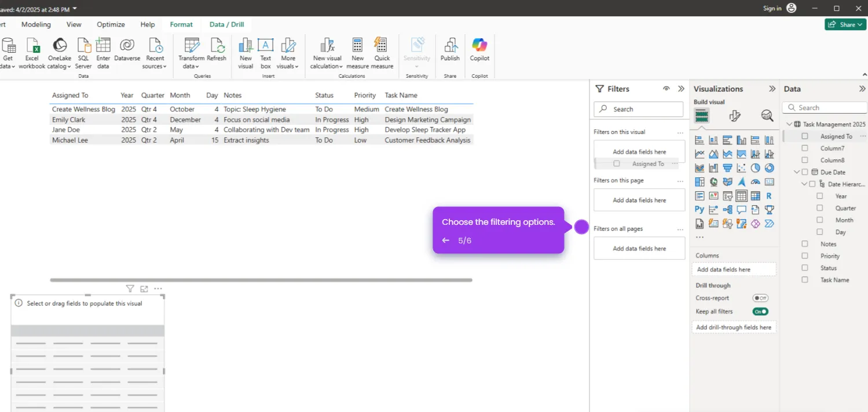Image resolution: width=868 pixels, height=412 pixels.
Task: Select the Pie chart visual
Action: click(x=755, y=168)
